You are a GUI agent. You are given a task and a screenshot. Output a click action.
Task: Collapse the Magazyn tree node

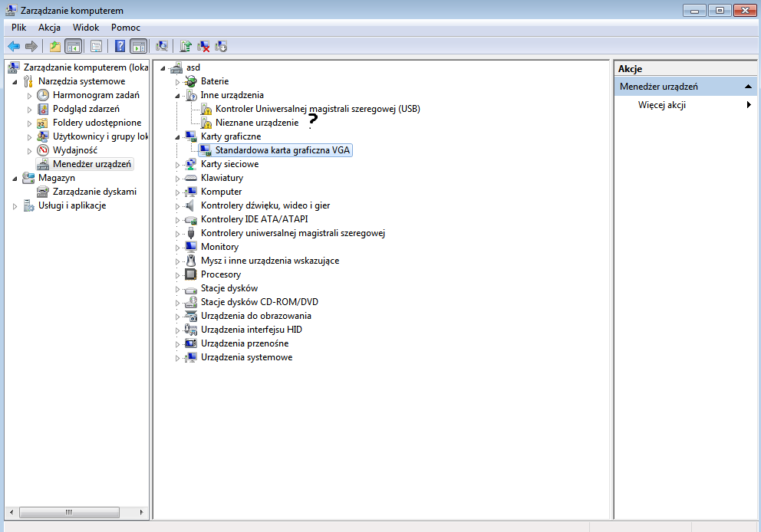tap(15, 179)
